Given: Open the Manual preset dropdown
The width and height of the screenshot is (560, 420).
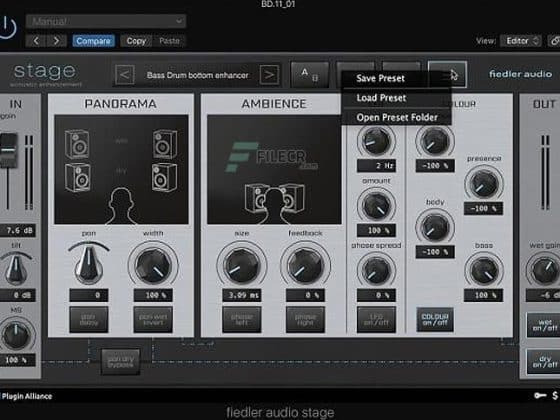Looking at the screenshot, I should point(106,21).
